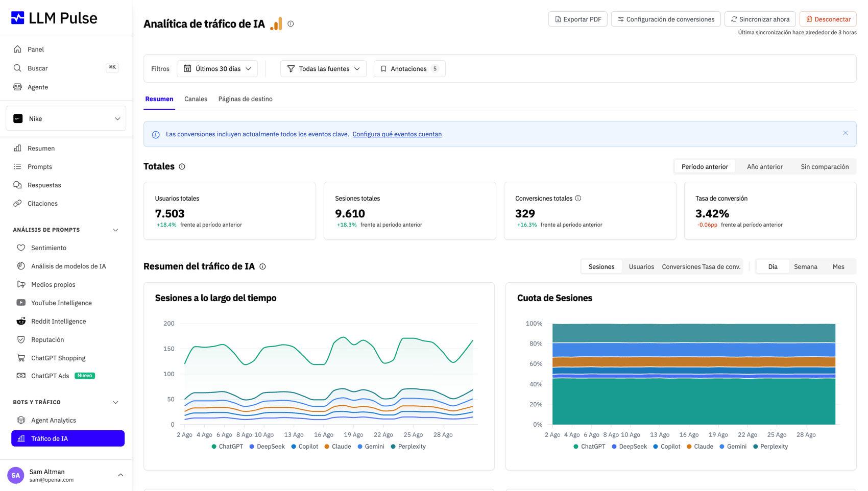868x491 pixels.
Task: Click the Google Analytics icon by the title
Action: (276, 24)
